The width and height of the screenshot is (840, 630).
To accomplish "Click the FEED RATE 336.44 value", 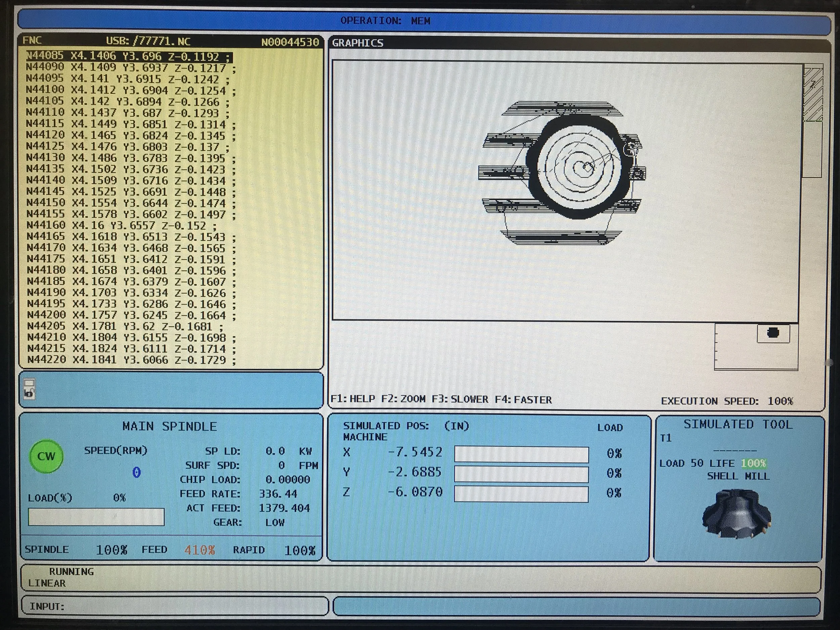I will point(278,494).
